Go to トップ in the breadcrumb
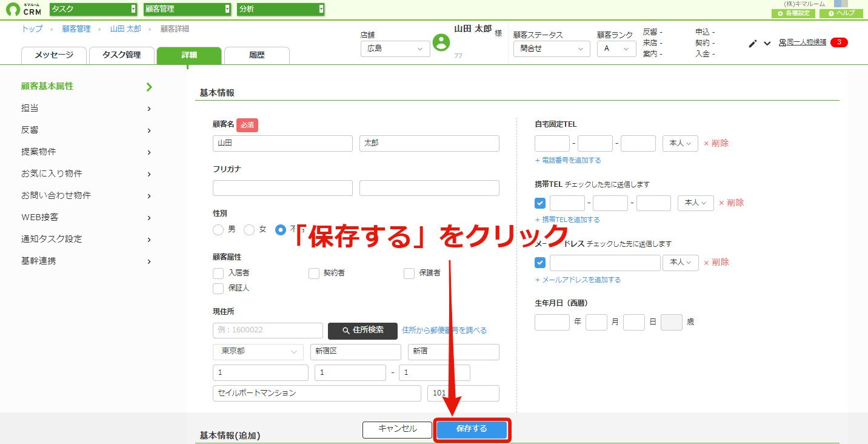The image size is (868, 444). (32, 29)
